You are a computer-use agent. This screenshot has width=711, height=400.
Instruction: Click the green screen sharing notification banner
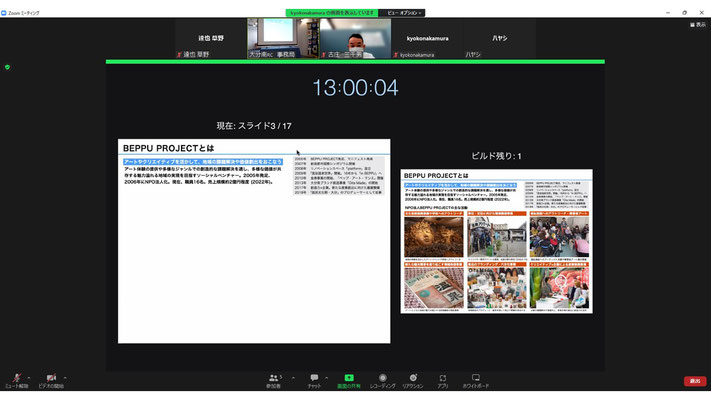[x=332, y=13]
